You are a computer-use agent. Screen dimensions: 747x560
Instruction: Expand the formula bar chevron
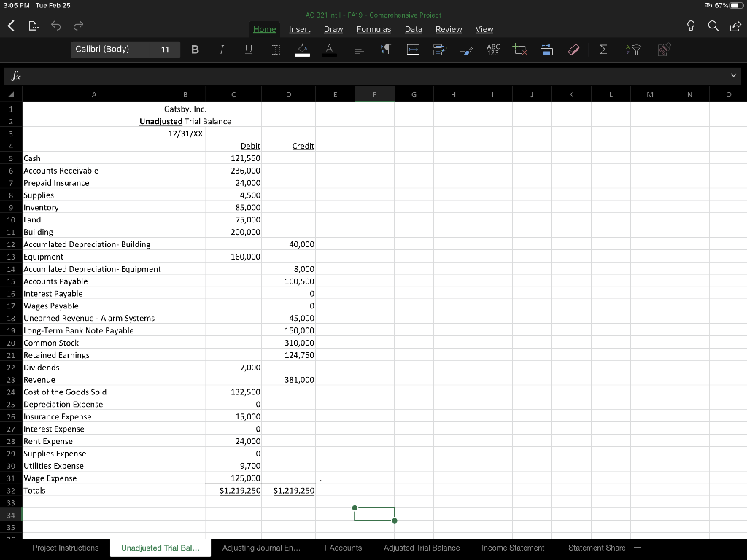point(735,75)
